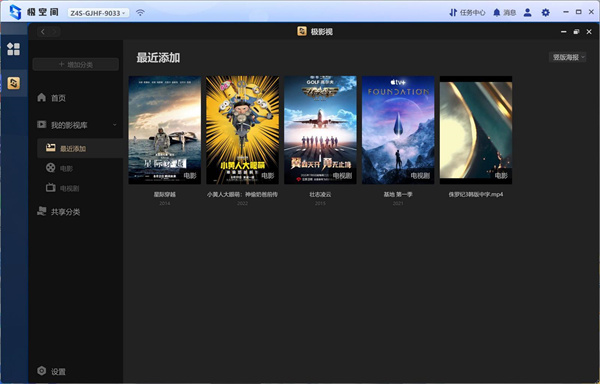Click the year 2021 under 基地
This screenshot has width=600, height=384.
click(x=398, y=203)
